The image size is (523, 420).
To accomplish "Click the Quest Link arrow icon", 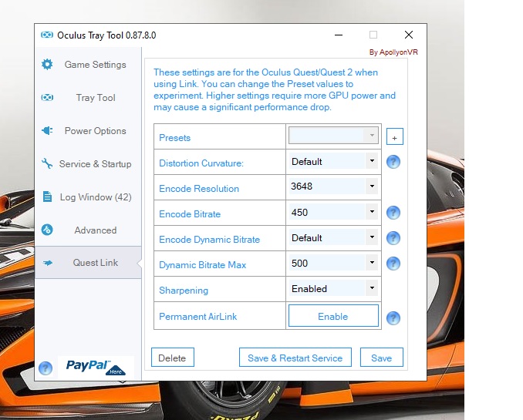I will coord(47,263).
